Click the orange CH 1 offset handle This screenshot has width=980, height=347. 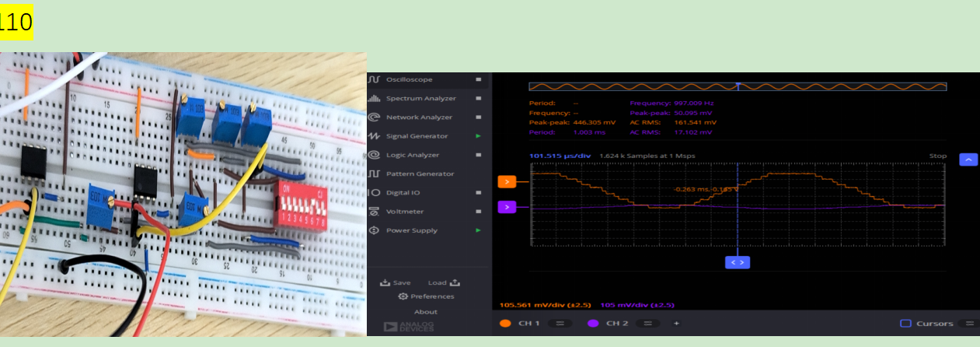click(507, 181)
